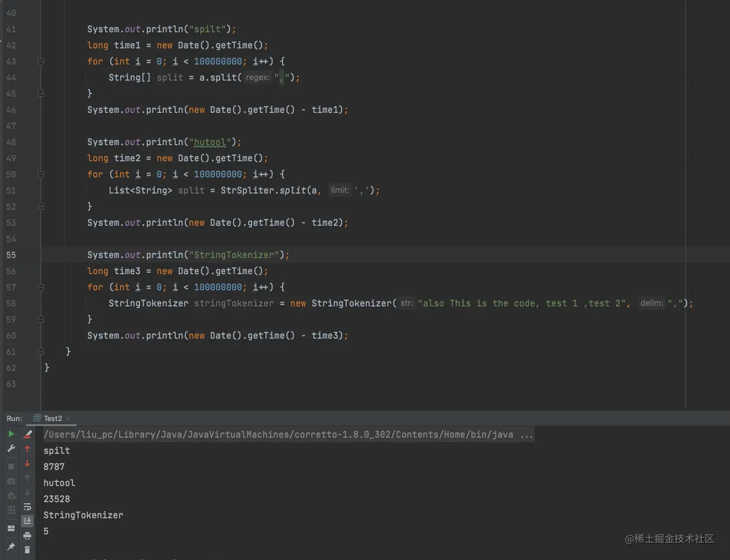The height and width of the screenshot is (560, 730).
Task: Print console output with printer icon
Action: [27, 536]
